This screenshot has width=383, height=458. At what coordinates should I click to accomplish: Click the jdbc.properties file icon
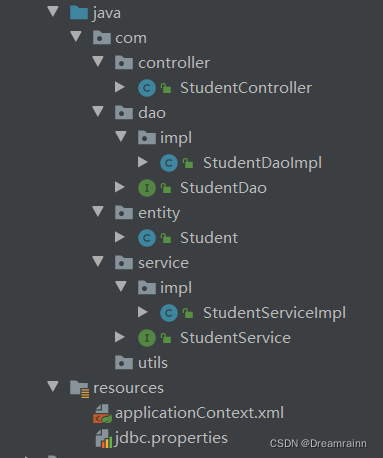tap(103, 438)
